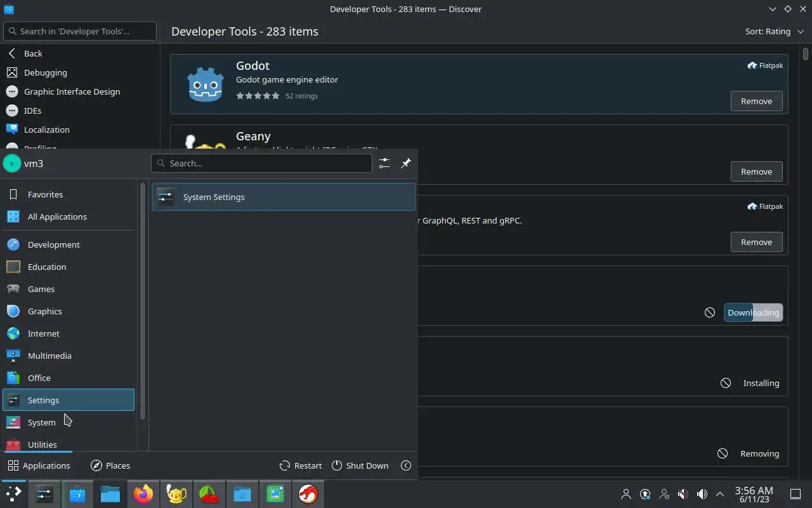
Task: Open the Settings category in launcher
Action: tap(69, 400)
